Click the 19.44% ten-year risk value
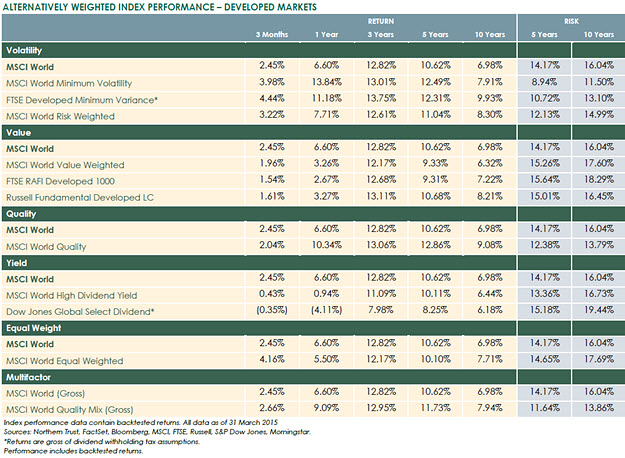Screen dimensions: 625x458 pos(599,310)
